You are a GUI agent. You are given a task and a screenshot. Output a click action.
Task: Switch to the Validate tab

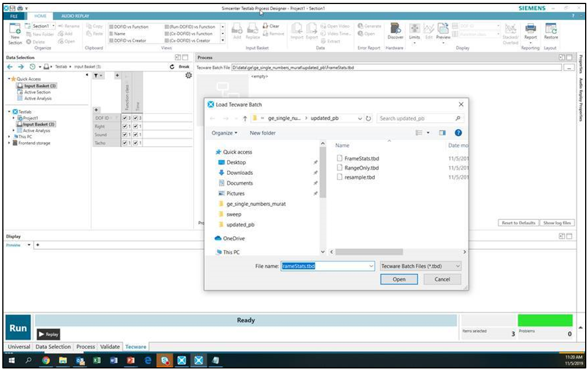pos(110,347)
